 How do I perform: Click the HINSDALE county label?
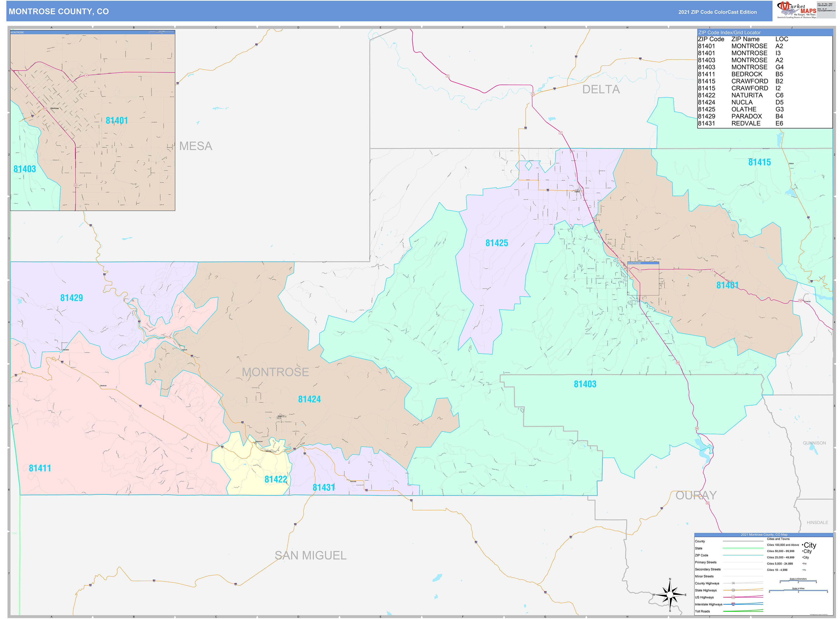(x=817, y=522)
